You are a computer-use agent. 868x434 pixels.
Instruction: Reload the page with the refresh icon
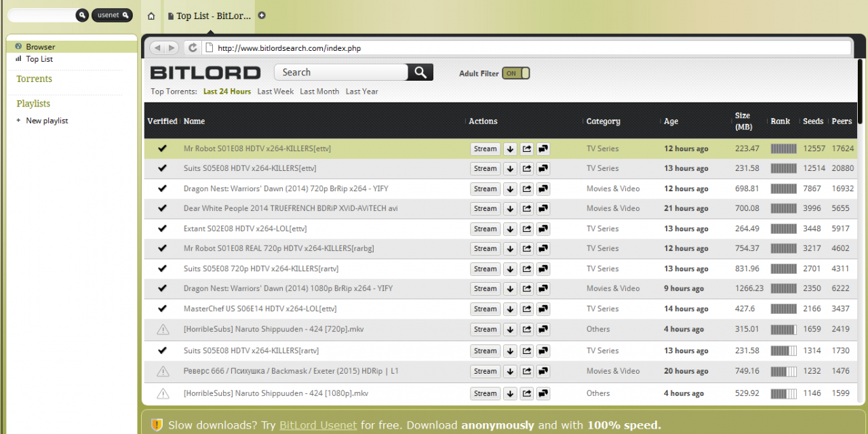[x=193, y=47]
